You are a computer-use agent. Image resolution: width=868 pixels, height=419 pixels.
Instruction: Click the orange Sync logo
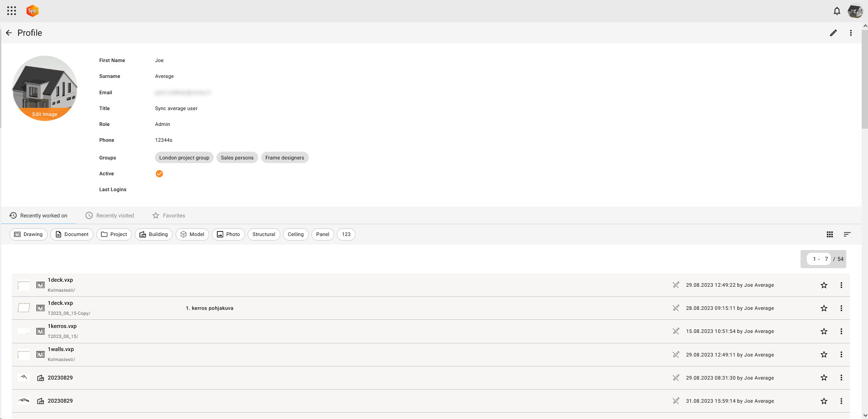click(x=33, y=11)
